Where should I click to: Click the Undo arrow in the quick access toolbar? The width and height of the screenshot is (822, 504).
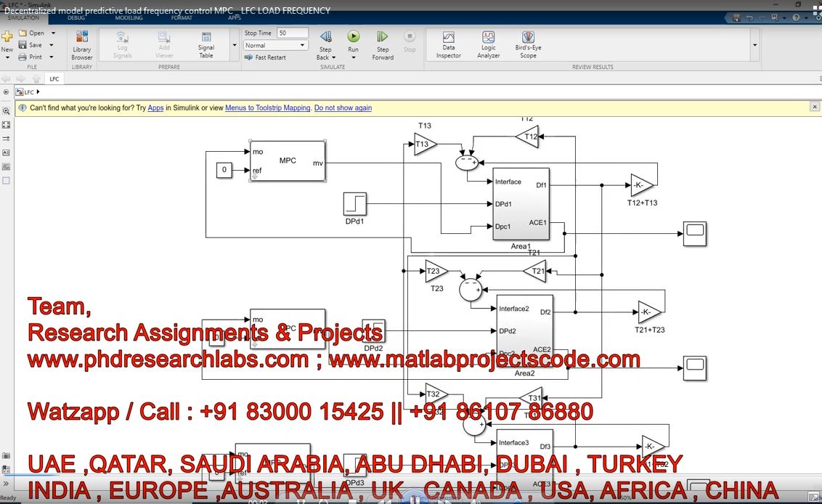(x=749, y=18)
